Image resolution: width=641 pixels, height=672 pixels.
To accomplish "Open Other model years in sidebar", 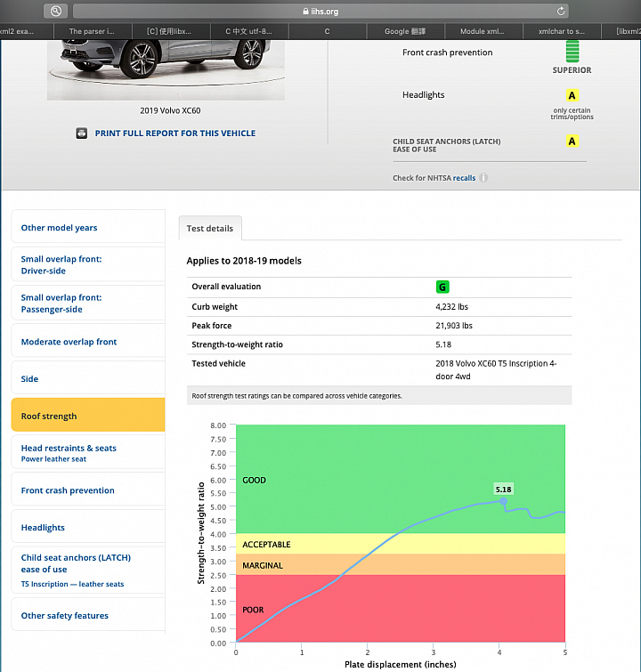I will [88, 228].
